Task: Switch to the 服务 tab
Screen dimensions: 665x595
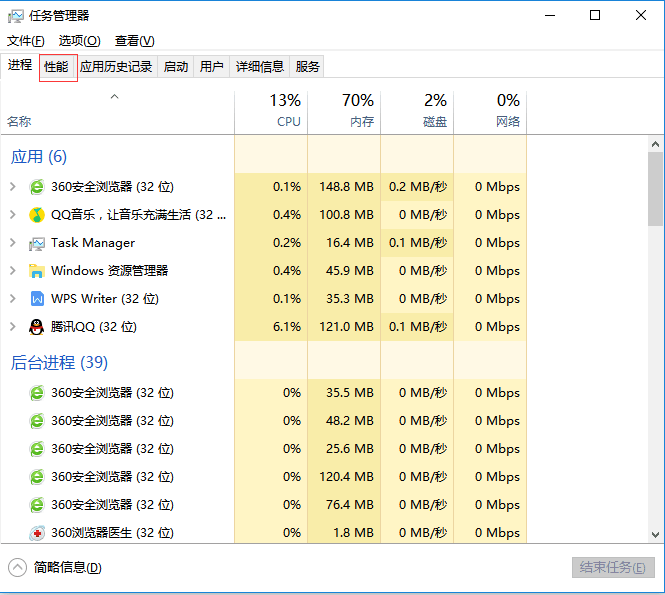Action: (307, 67)
